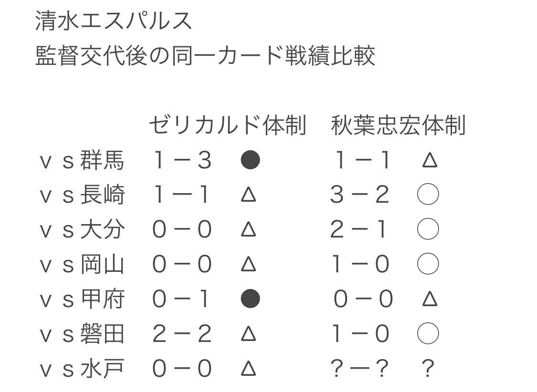Click the triangle after 群馬's 1－1 score
Image resolution: width=537 pixels, height=392 pixels.
coord(430,161)
